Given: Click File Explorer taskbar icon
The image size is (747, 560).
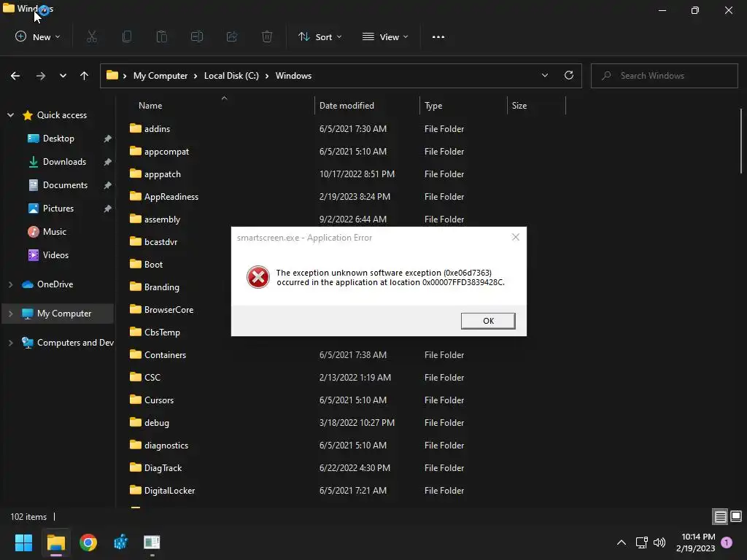Looking at the screenshot, I should [55, 542].
